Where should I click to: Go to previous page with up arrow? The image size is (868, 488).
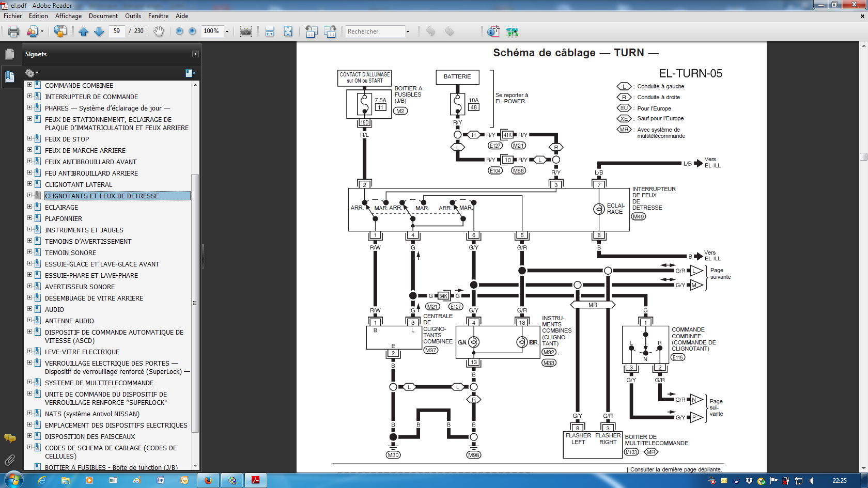pos(84,32)
